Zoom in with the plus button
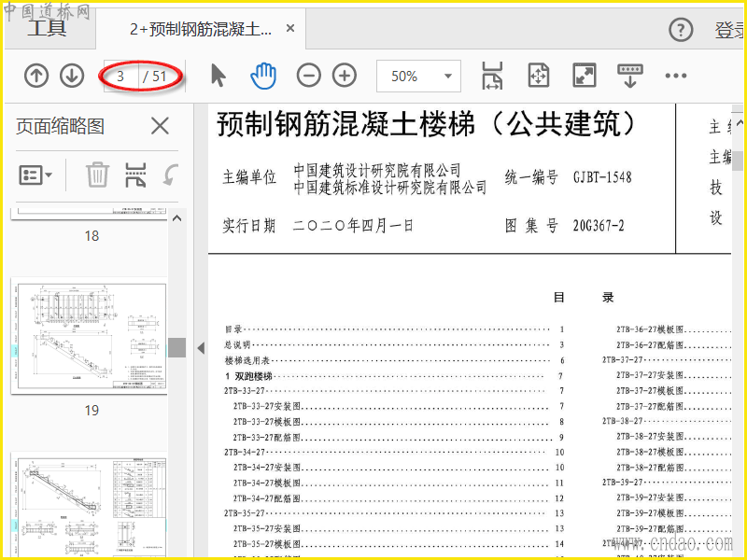Image resolution: width=747 pixels, height=560 pixels. coord(345,76)
